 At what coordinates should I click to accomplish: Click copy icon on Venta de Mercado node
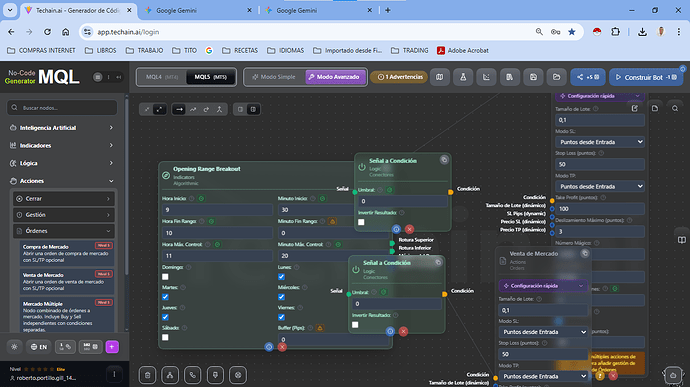[585, 253]
